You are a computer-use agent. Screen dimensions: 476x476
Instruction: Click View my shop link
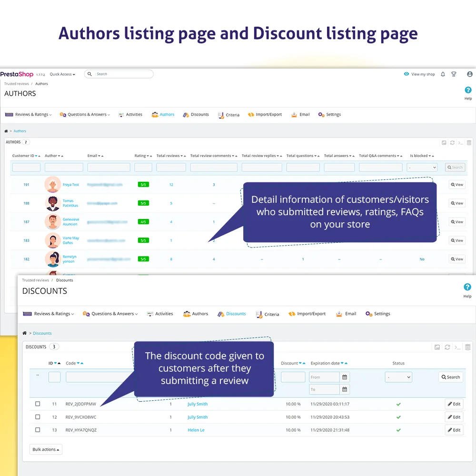click(x=419, y=74)
